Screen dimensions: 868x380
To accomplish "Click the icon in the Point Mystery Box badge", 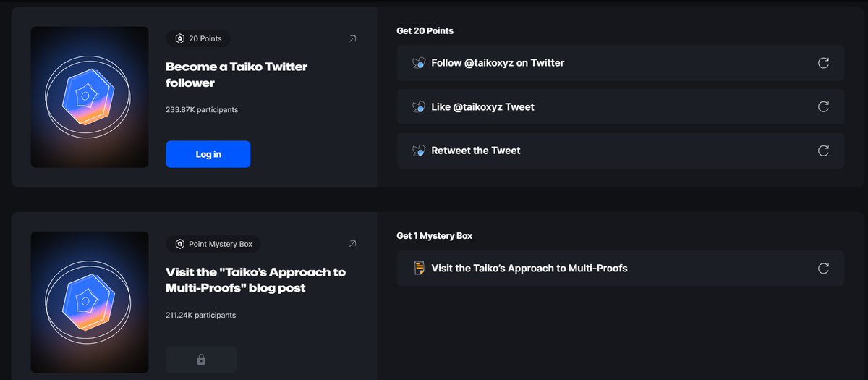I will click(179, 244).
